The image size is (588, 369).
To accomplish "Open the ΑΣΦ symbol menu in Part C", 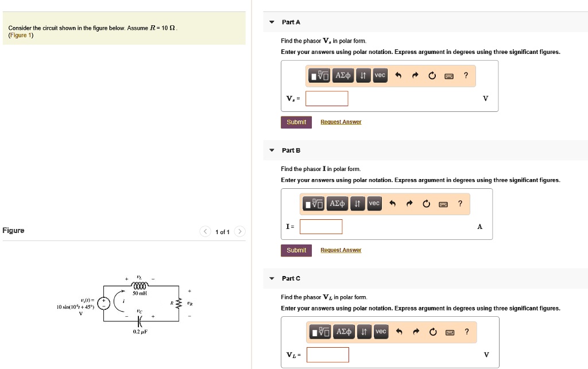I will pyautogui.click(x=343, y=332).
